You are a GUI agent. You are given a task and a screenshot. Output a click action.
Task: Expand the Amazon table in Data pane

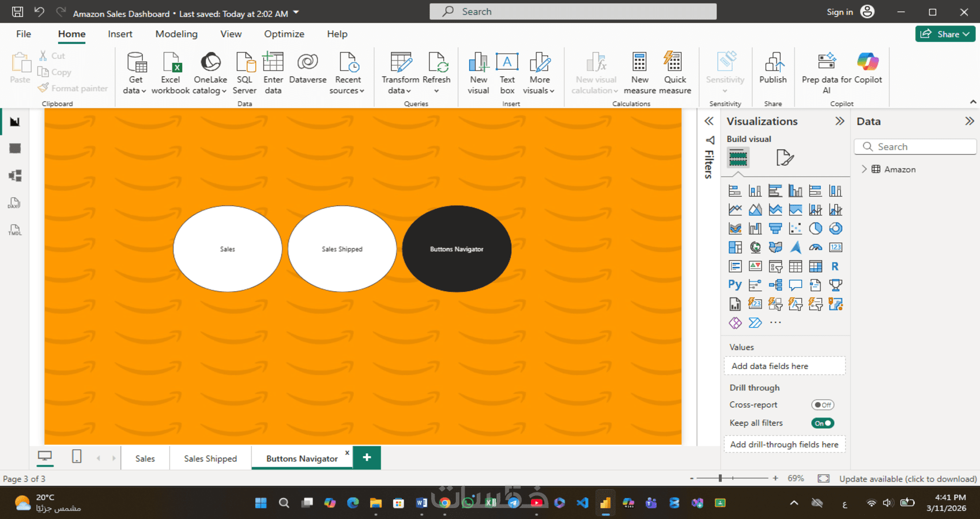pyautogui.click(x=864, y=170)
